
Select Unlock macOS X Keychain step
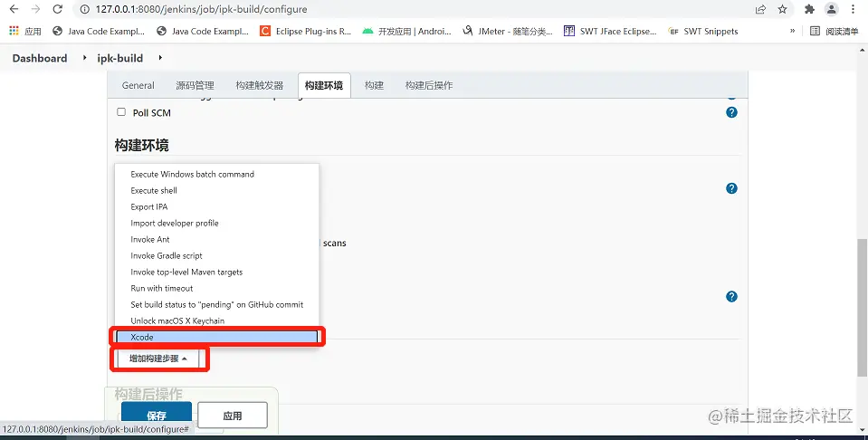(216, 321)
